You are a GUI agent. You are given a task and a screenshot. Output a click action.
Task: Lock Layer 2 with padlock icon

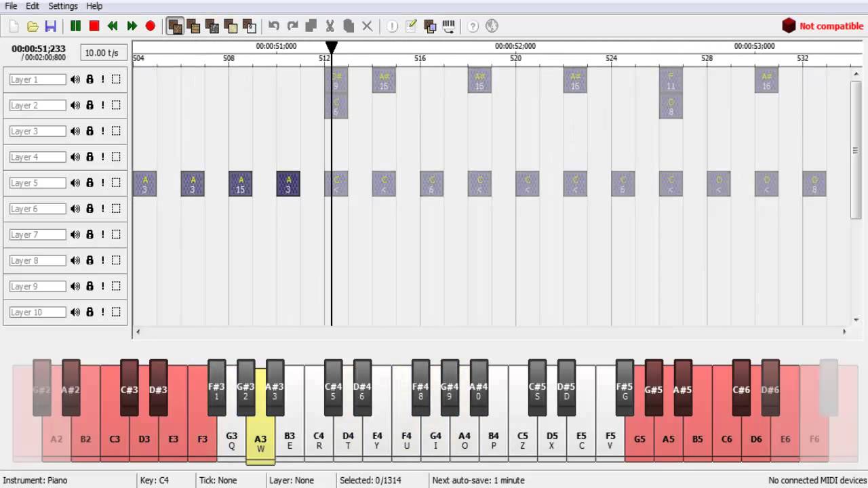90,105
